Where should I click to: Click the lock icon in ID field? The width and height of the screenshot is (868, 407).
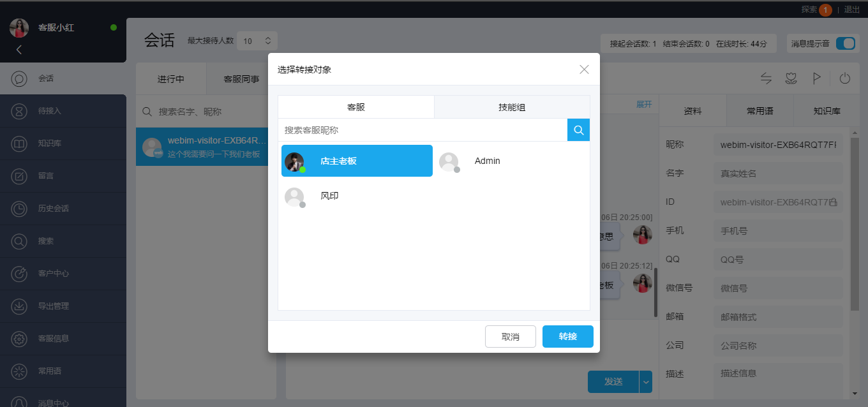pos(833,202)
